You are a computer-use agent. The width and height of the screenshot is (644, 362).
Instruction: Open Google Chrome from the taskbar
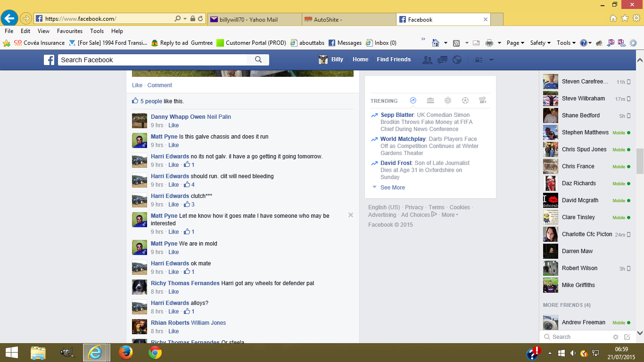[155, 353]
